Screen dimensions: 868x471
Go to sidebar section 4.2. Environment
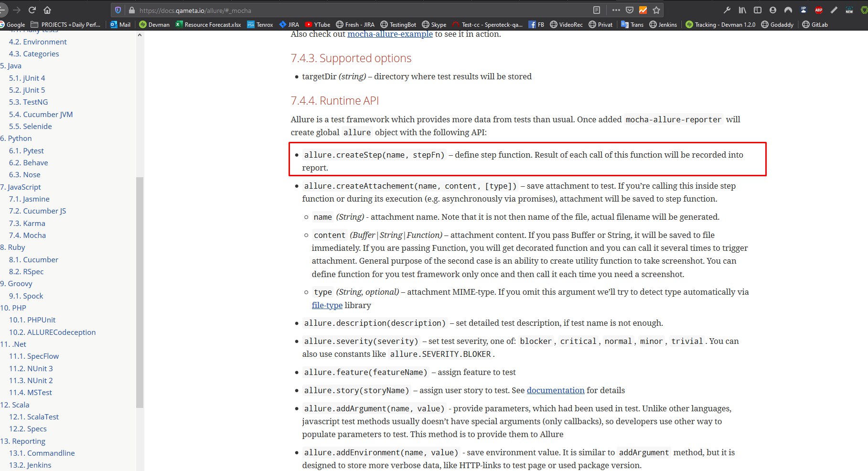(x=38, y=42)
